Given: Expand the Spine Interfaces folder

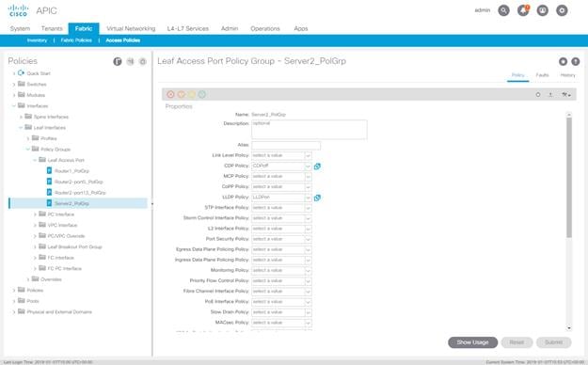Looking at the screenshot, I should tap(21, 117).
